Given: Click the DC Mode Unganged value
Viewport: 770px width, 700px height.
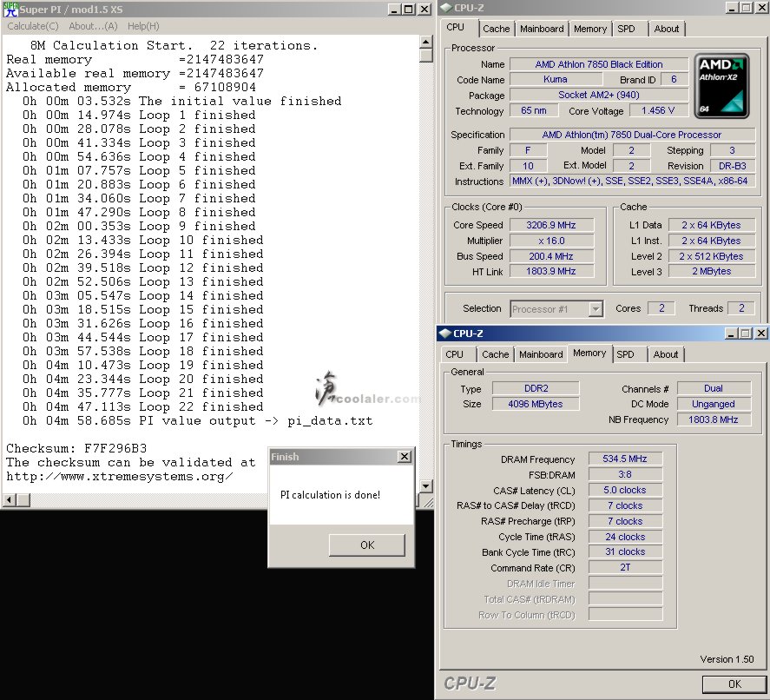Looking at the screenshot, I should (x=713, y=404).
